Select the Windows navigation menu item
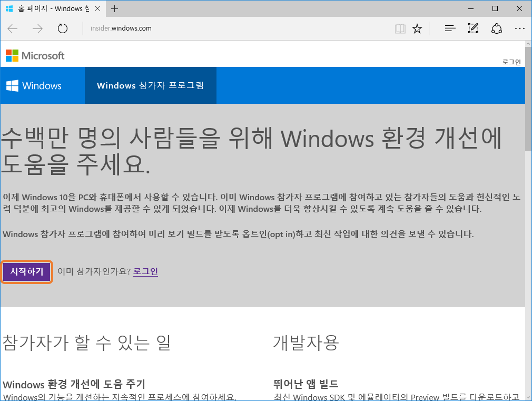This screenshot has height=401, width=532. pyautogui.click(x=41, y=85)
